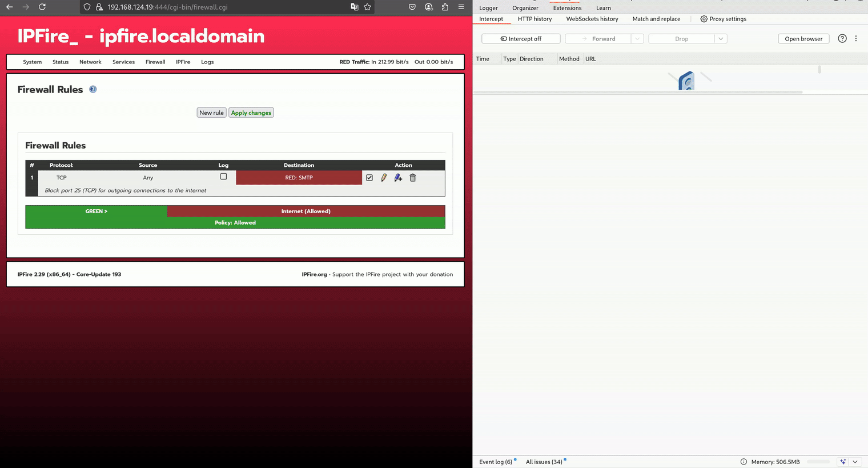Open the IPFire menu item
Viewport: 868px width, 468px height.
pyautogui.click(x=183, y=62)
